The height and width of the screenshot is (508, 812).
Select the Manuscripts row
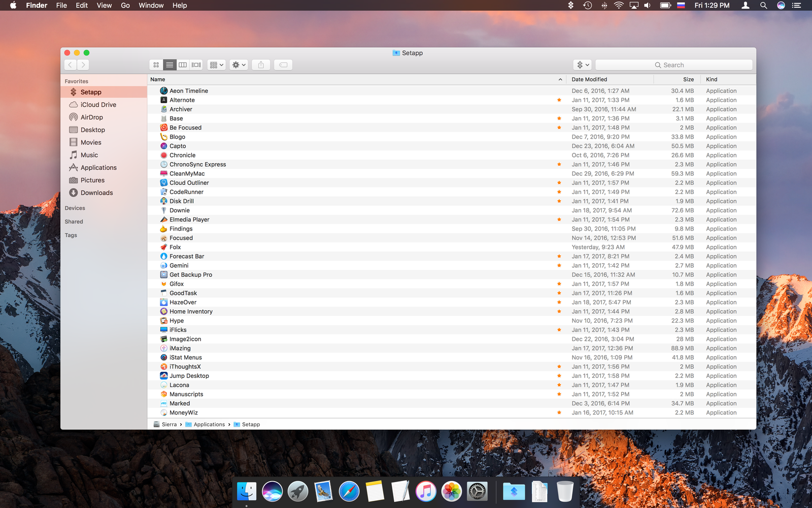(452, 394)
